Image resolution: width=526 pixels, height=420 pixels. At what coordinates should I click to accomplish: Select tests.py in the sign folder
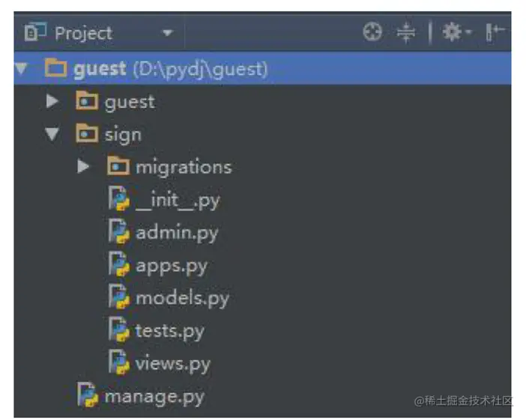click(169, 330)
